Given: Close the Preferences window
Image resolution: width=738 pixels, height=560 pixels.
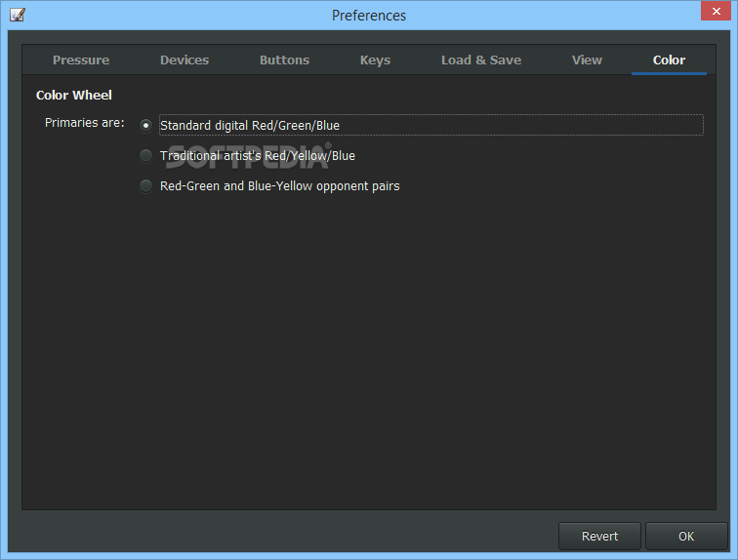Looking at the screenshot, I should [x=716, y=11].
